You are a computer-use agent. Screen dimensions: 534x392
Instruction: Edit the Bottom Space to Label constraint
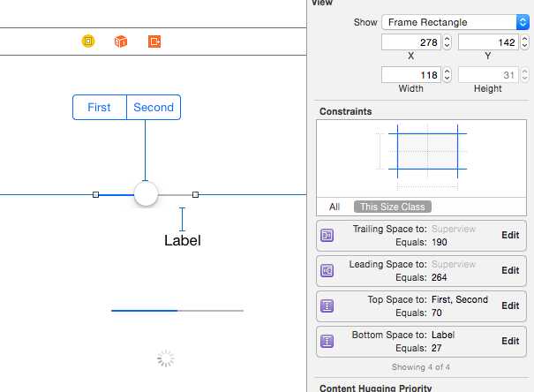click(x=510, y=341)
